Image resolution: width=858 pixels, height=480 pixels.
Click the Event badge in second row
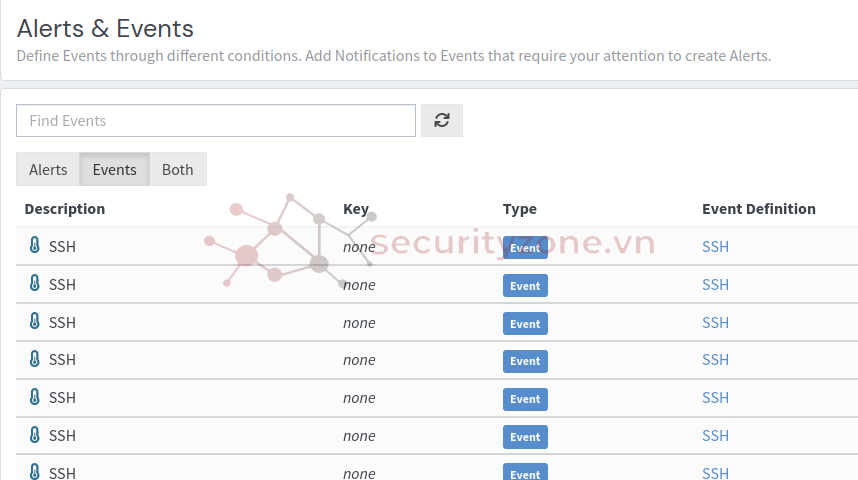pos(525,286)
